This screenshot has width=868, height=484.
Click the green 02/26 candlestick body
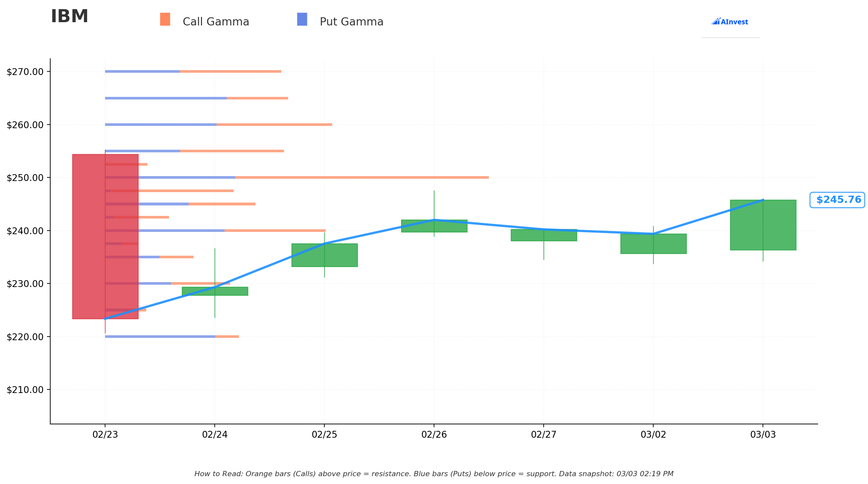(x=434, y=226)
